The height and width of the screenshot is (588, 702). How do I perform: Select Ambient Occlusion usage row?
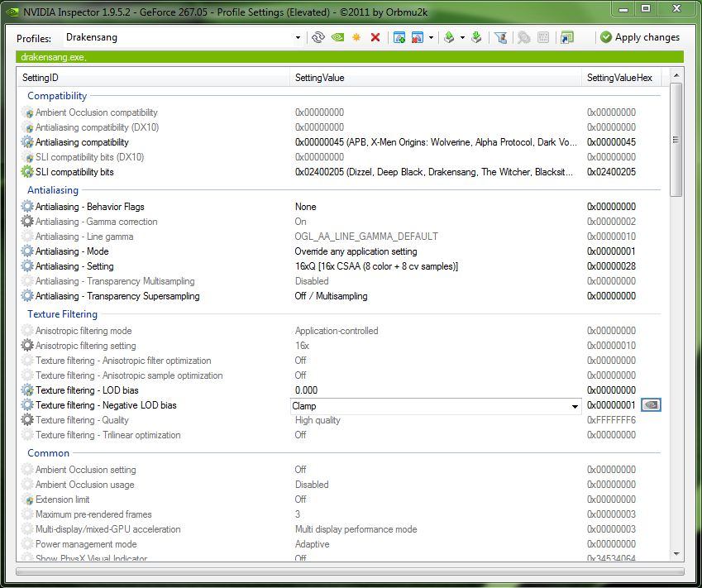341,485
